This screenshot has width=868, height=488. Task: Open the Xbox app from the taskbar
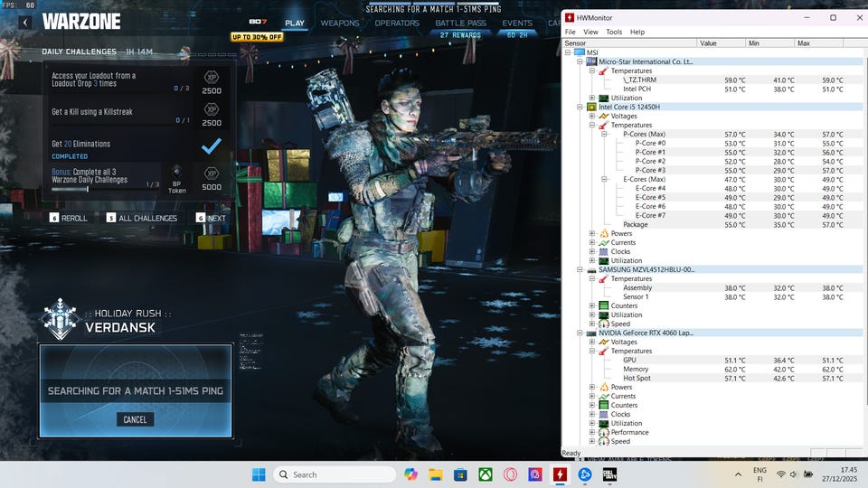tap(486, 474)
